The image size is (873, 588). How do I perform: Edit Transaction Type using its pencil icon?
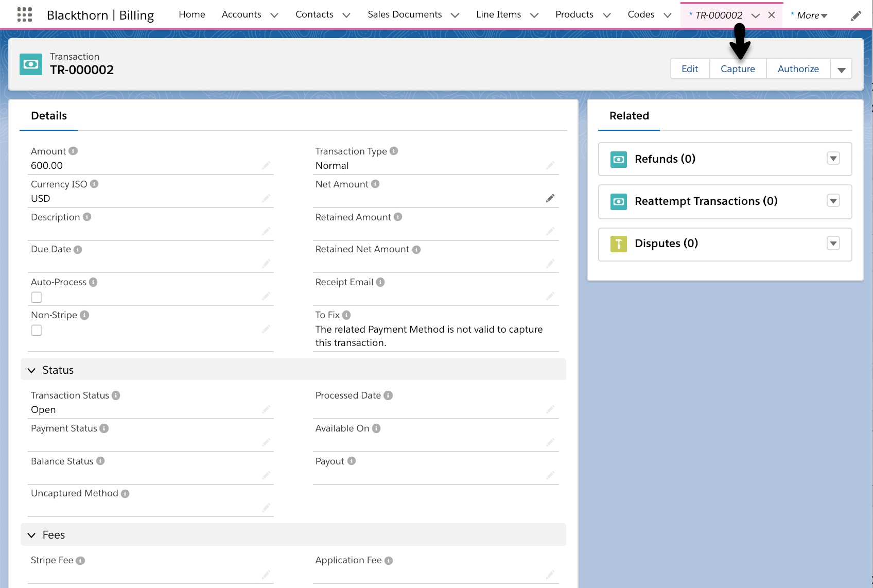pyautogui.click(x=550, y=165)
